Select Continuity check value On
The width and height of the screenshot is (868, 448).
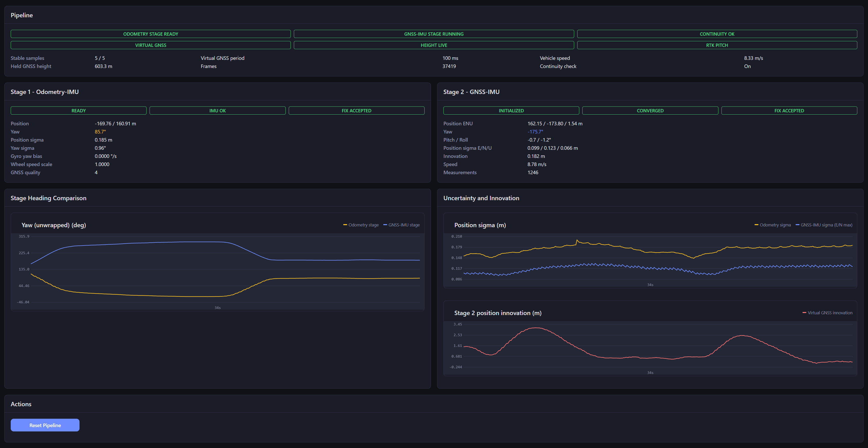pyautogui.click(x=747, y=66)
